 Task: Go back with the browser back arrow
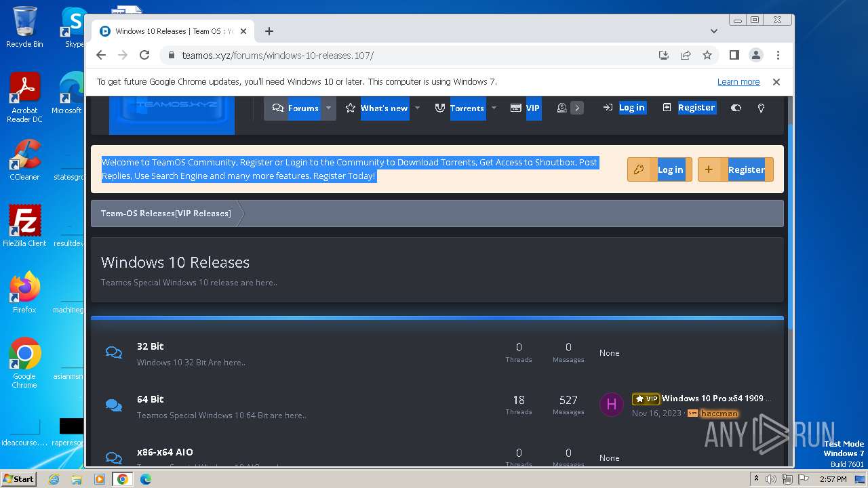click(x=101, y=55)
